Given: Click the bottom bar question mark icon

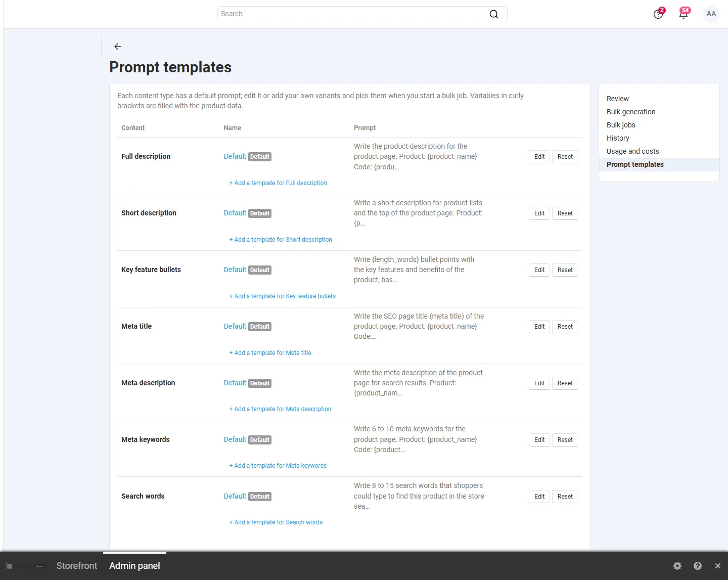Looking at the screenshot, I should 698,566.
